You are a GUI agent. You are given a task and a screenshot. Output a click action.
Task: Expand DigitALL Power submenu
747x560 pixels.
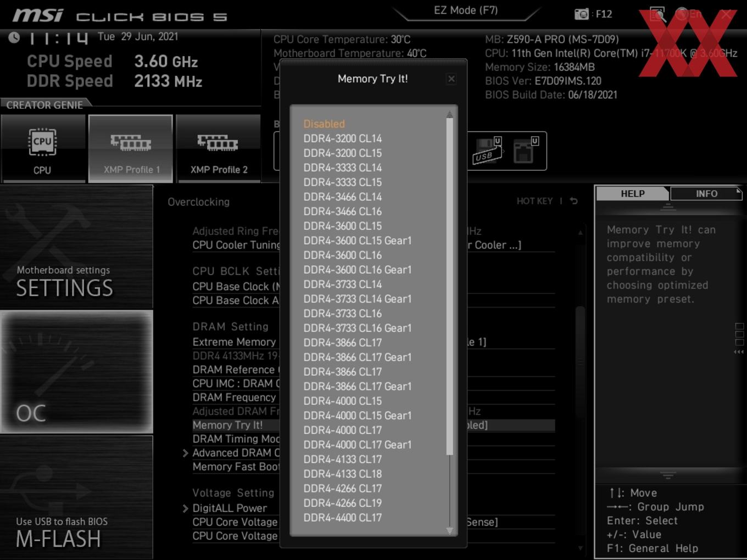(230, 508)
